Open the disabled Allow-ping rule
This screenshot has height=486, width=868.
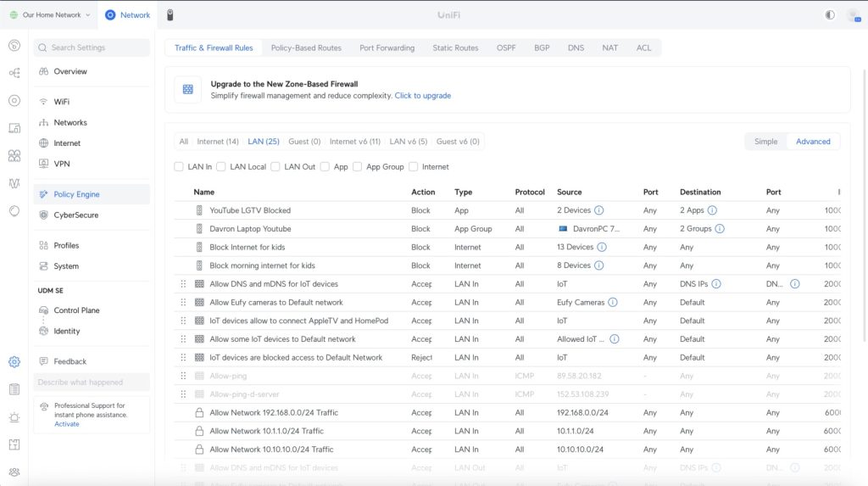(228, 377)
